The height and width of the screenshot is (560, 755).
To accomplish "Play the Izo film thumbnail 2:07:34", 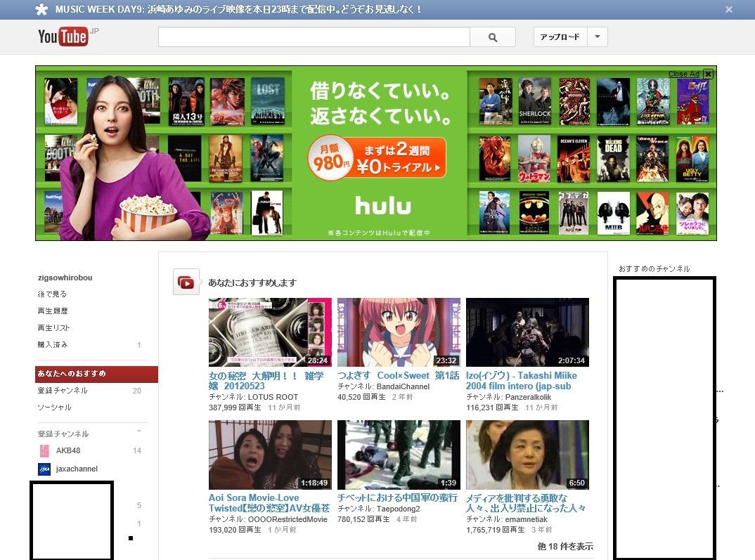I will (x=527, y=332).
